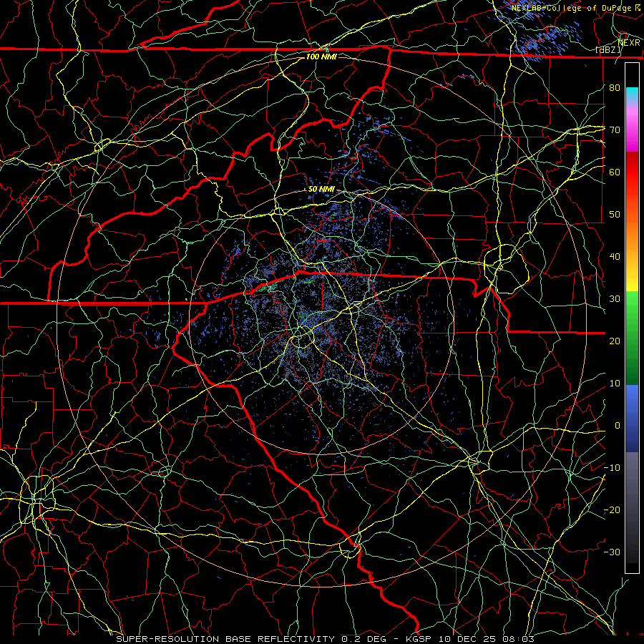This screenshot has height=644, width=644.
Task: Click the "SUPER-RESOLUTION BASE REFLECTIVITY" caption text
Action: click(225, 639)
